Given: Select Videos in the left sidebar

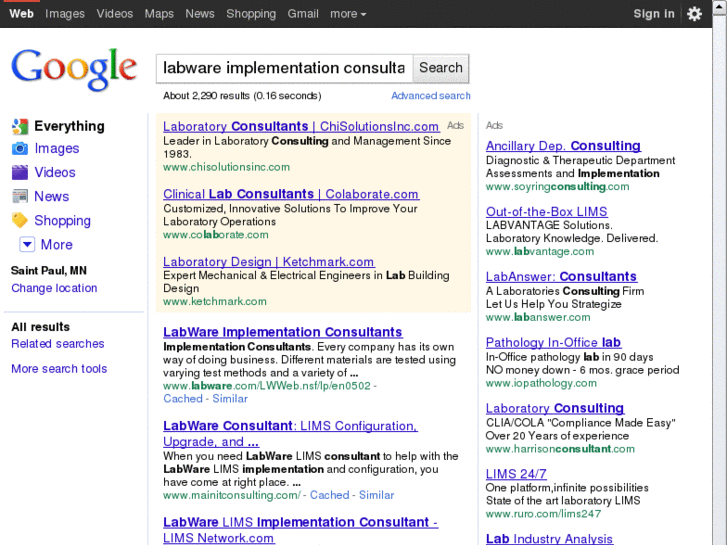Looking at the screenshot, I should [55, 173].
